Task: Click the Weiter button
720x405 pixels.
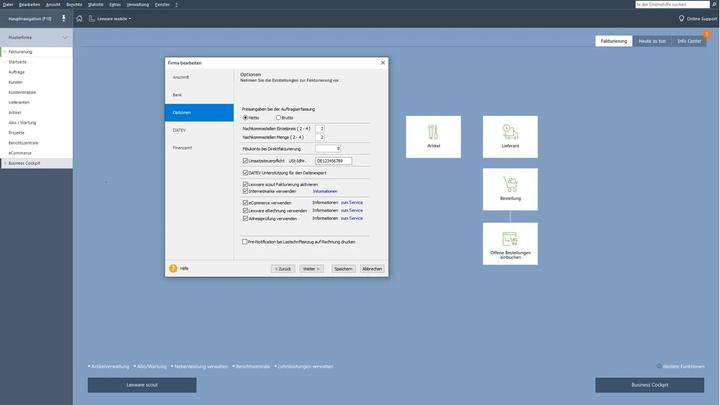Action: click(311, 269)
